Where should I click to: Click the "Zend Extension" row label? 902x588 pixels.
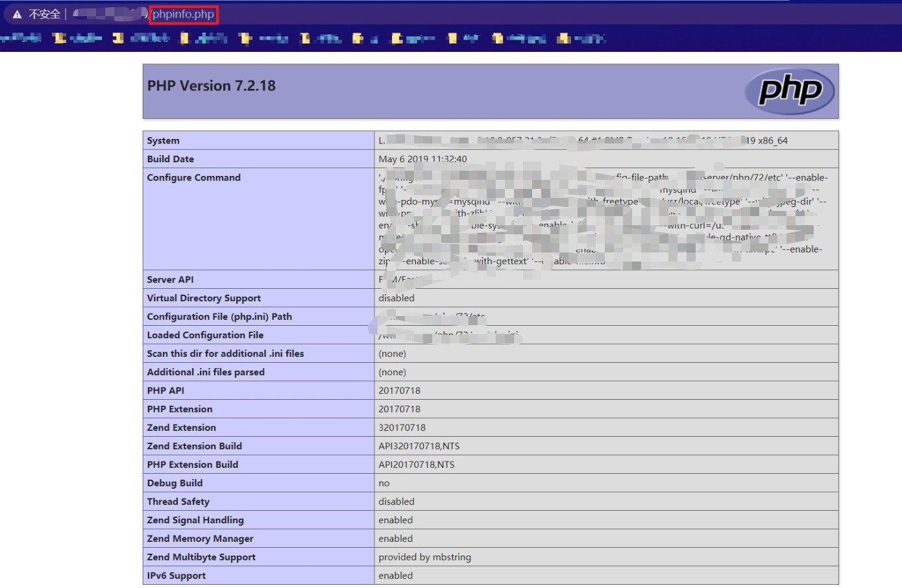tap(182, 428)
